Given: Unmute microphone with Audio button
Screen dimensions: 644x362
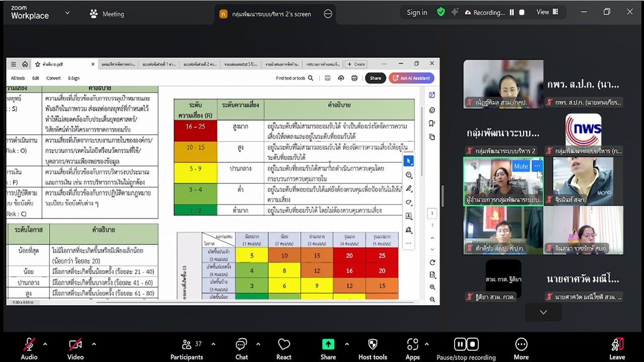Looking at the screenshot, I should 29,345.
